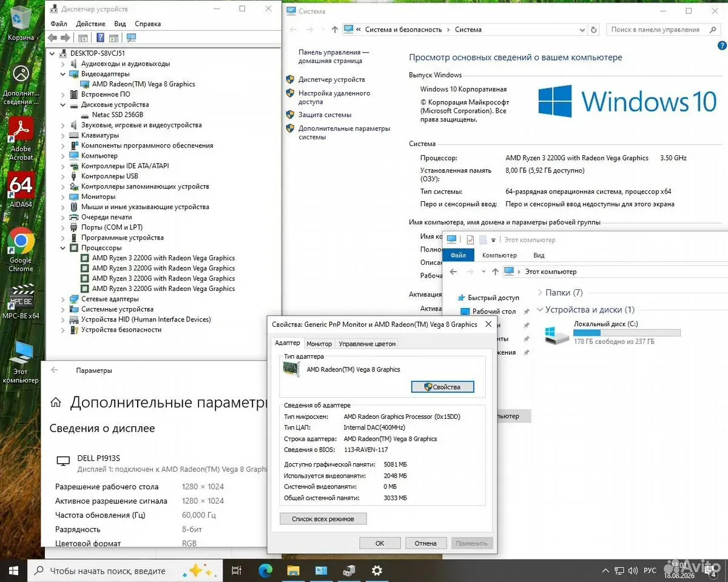Click the Windows Start button
This screenshot has height=582, width=728.
coord(13,570)
